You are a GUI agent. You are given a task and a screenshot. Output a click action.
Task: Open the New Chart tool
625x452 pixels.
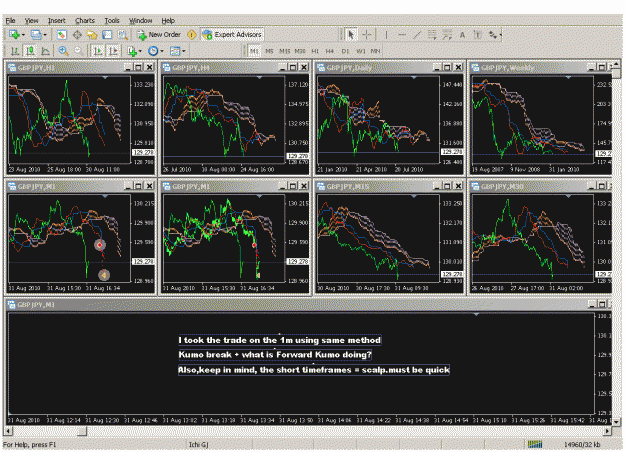(15, 35)
